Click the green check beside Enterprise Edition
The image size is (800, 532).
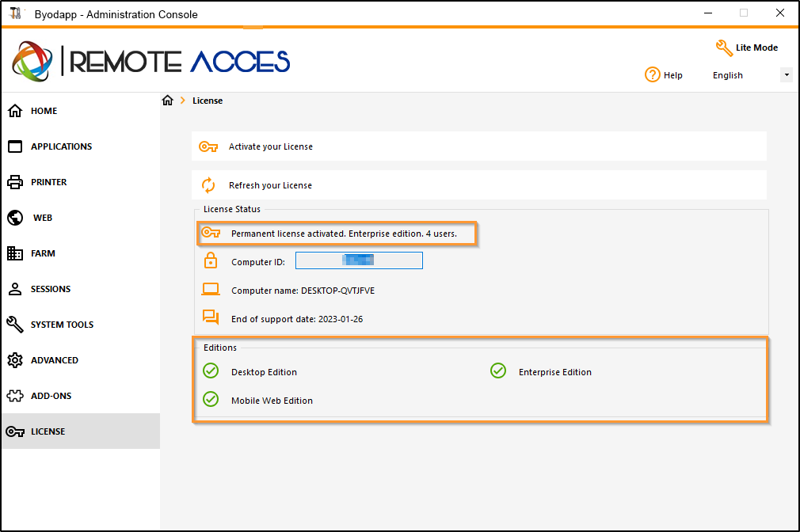(x=498, y=370)
